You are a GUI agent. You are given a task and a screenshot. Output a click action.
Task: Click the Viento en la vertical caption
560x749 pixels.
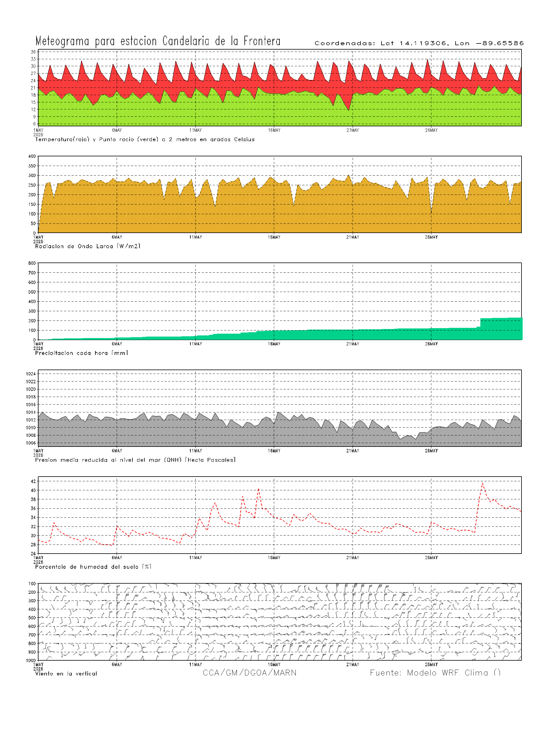point(66,673)
